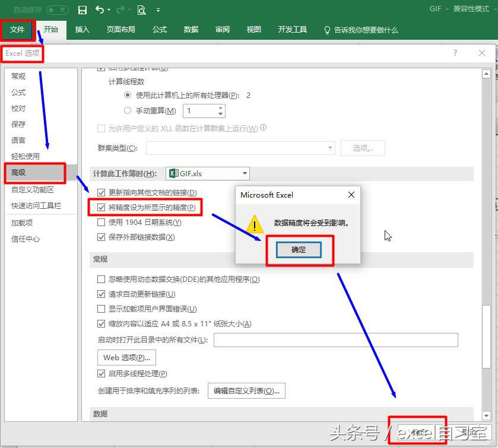This screenshot has width=498, height=448.
Task: Close the Excel 选项 dialog
Action: (x=482, y=53)
